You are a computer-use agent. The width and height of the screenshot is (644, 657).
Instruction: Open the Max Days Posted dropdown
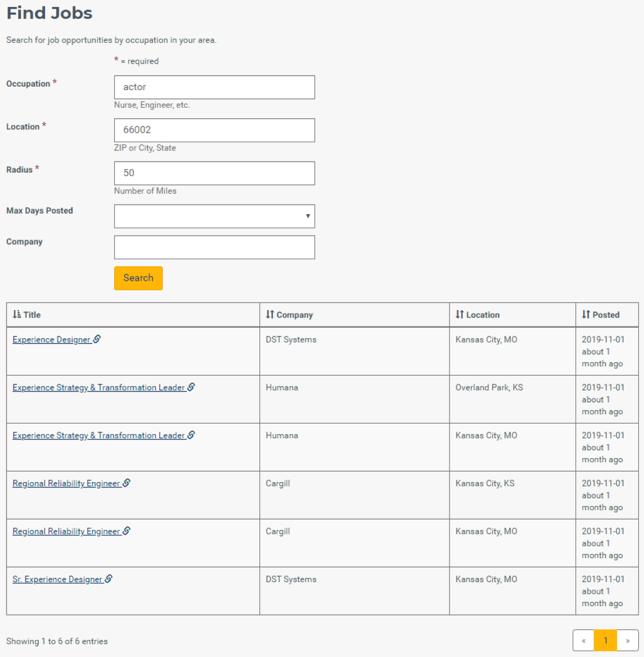point(214,216)
